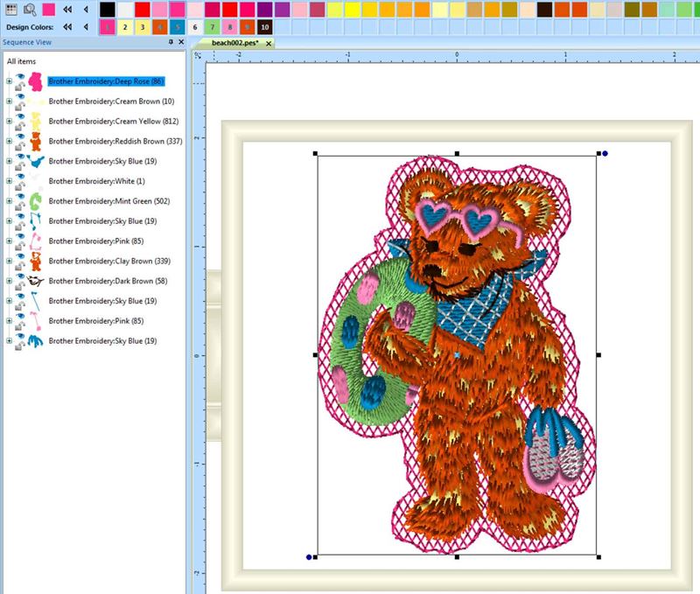Expand the Mint Green (502) item
The width and height of the screenshot is (700, 594).
click(x=9, y=201)
